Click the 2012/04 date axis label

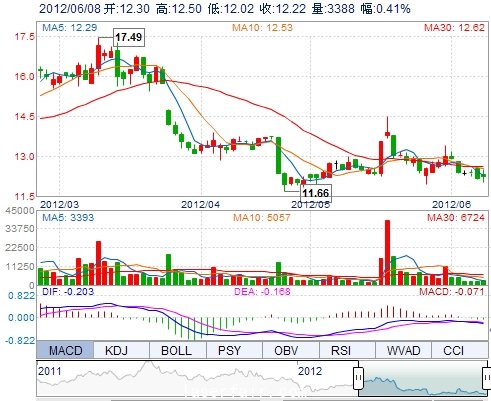pyautogui.click(x=200, y=204)
